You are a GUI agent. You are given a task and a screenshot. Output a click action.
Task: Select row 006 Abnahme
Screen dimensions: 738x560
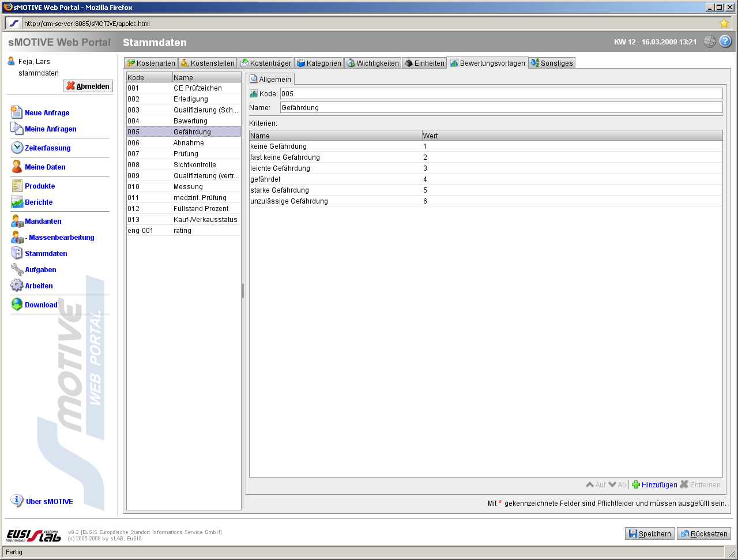point(184,143)
